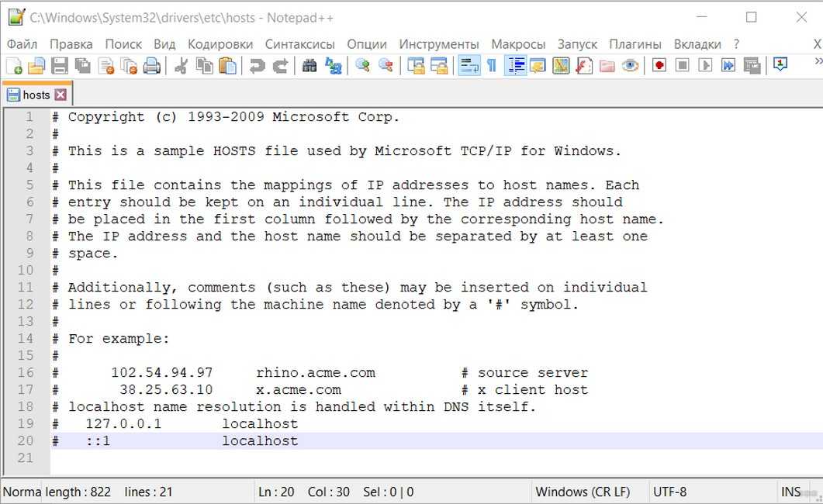Close the hosts tab with red X

61,95
